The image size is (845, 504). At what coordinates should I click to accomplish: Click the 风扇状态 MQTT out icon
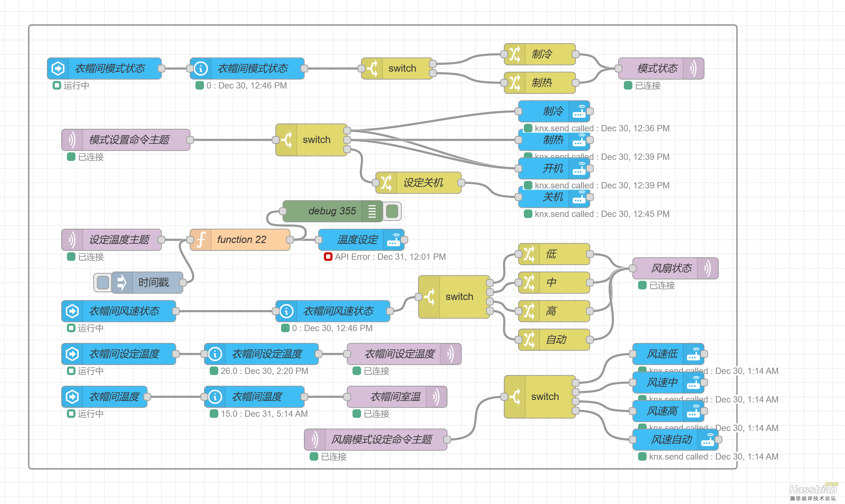707,268
